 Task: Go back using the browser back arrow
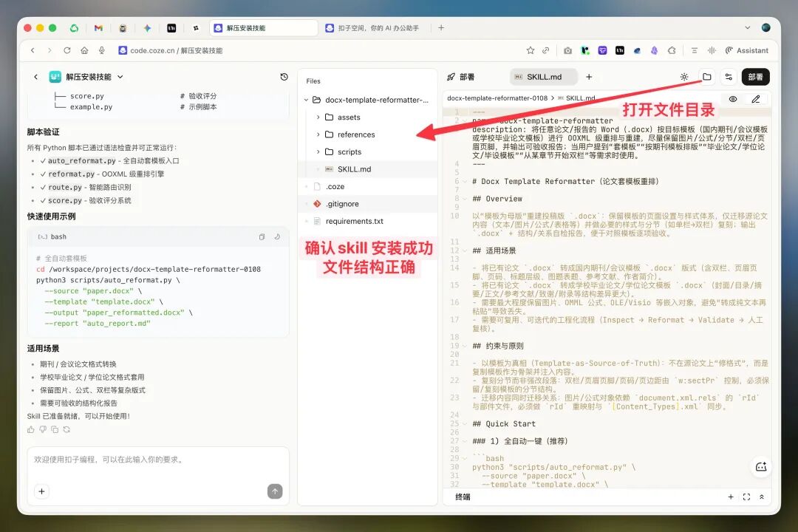click(33, 50)
